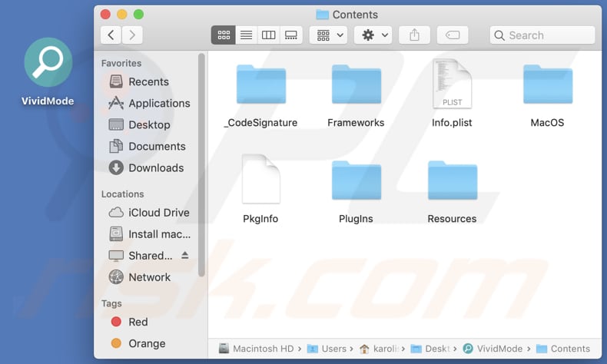Select the Install mac... volume
The width and height of the screenshot is (607, 364).
tap(150, 234)
